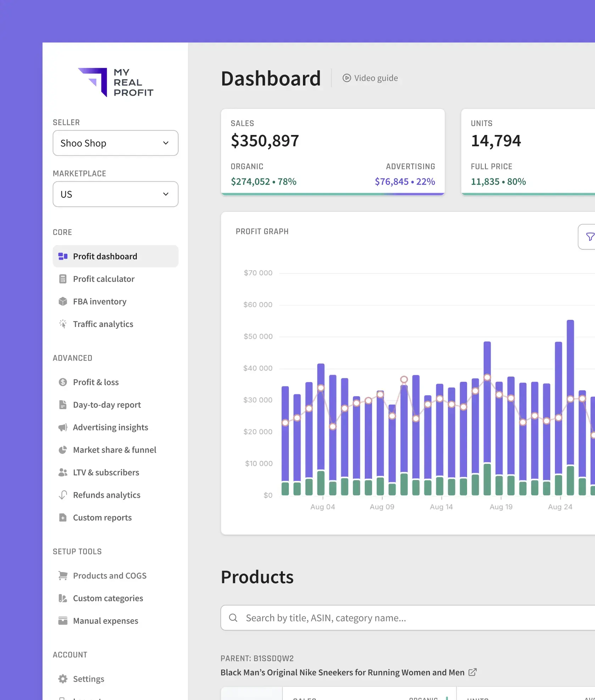The height and width of the screenshot is (700, 595).
Task: Expand the Shoo Shop seller dropdown
Action: [116, 143]
